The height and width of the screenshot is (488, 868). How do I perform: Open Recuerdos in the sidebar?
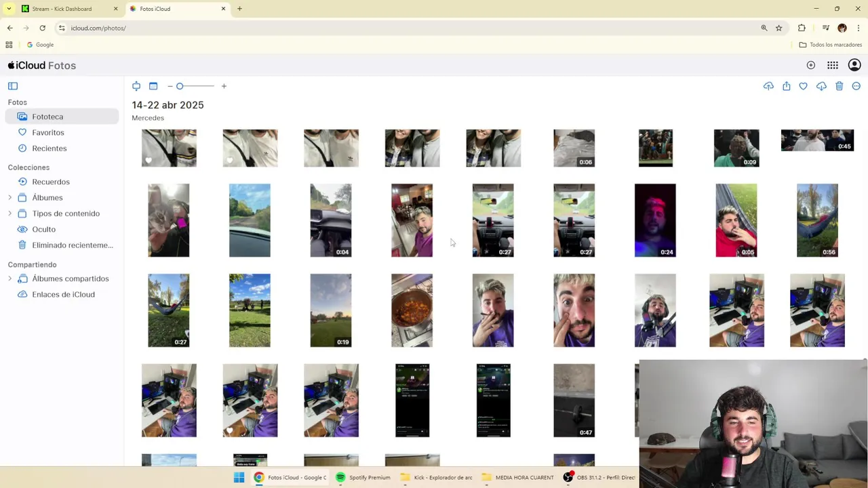pyautogui.click(x=62, y=182)
